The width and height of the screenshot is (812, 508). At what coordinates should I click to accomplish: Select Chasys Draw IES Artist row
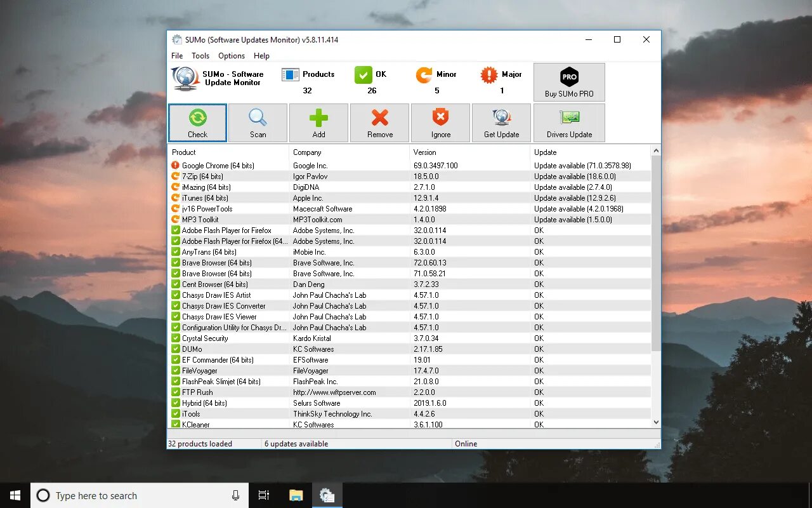409,295
